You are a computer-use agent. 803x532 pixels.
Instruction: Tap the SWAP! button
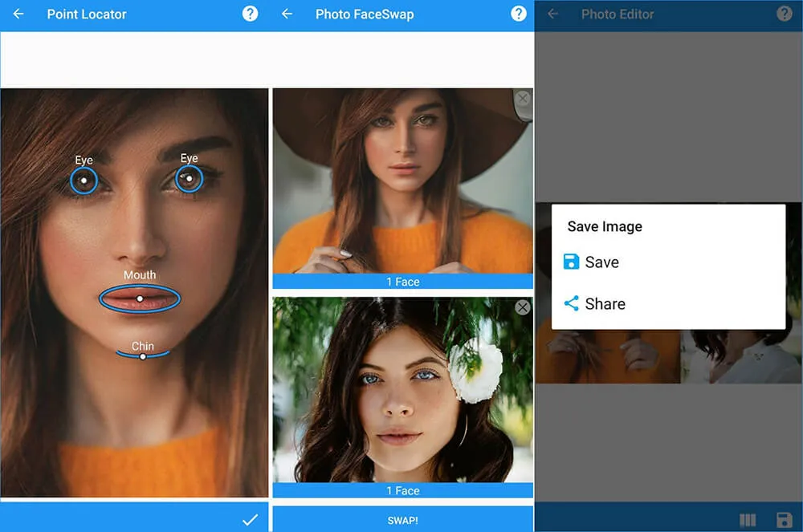pyautogui.click(x=402, y=520)
